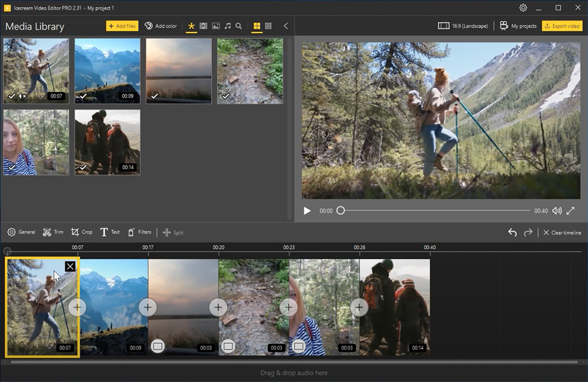
Task: Collapse the media library panel
Action: click(x=286, y=26)
